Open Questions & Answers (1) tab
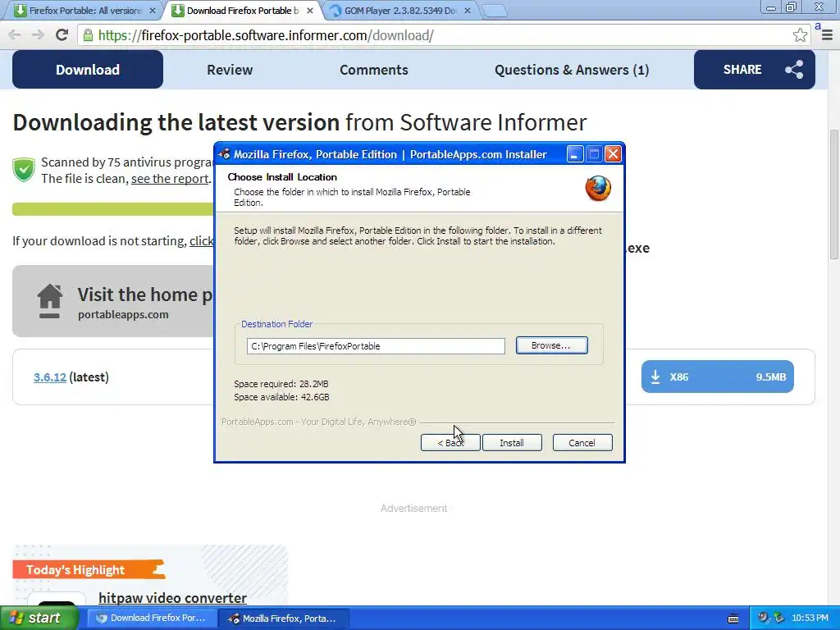The width and height of the screenshot is (840, 630). click(572, 70)
